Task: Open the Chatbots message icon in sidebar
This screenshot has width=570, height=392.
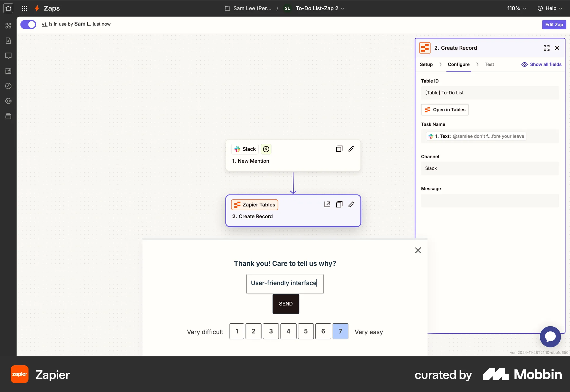Action: click(x=8, y=56)
